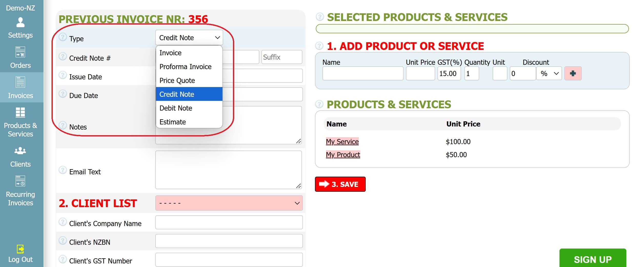This screenshot has width=644, height=267.
Task: Open the Client List dropdown
Action: point(229,203)
